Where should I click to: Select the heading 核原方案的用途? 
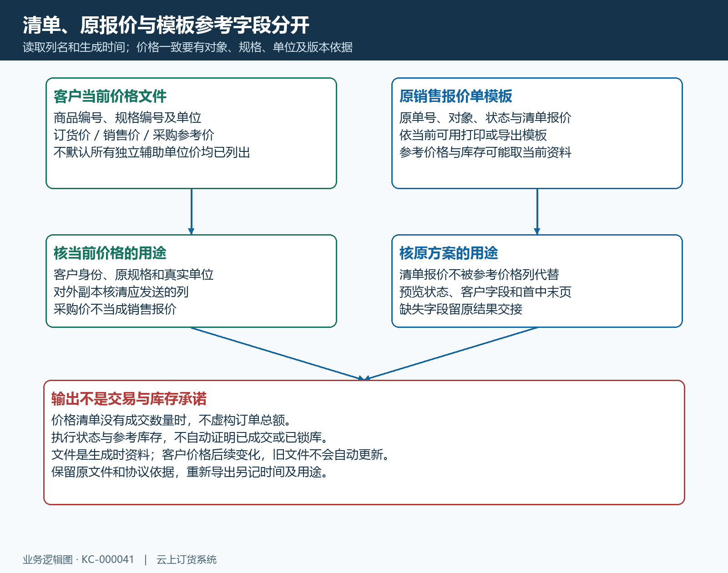(x=449, y=253)
